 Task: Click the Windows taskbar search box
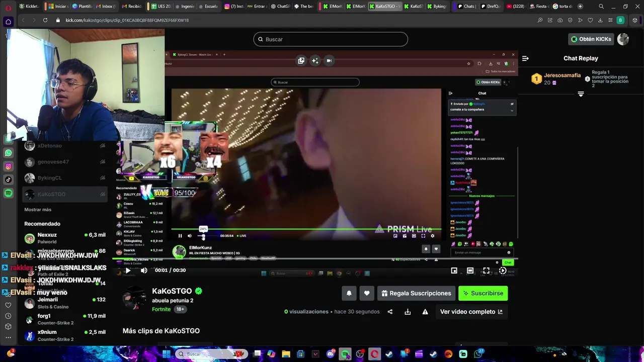[x=211, y=354]
